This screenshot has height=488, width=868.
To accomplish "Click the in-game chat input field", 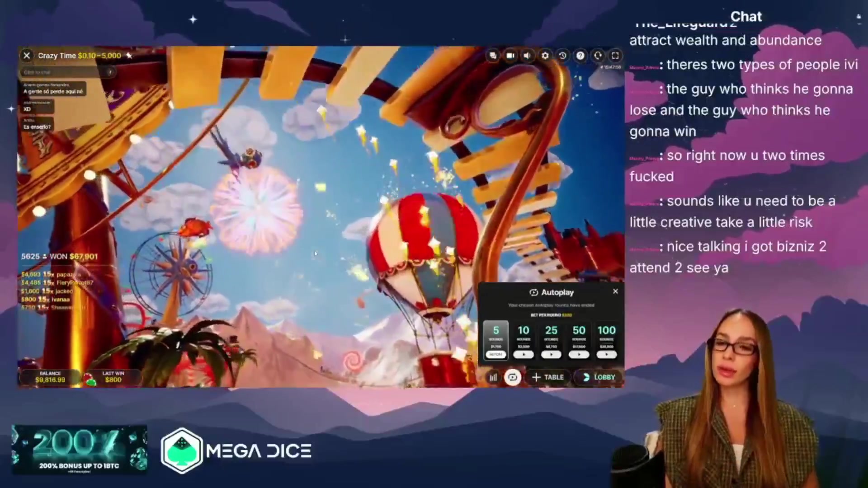I will pos(67,72).
